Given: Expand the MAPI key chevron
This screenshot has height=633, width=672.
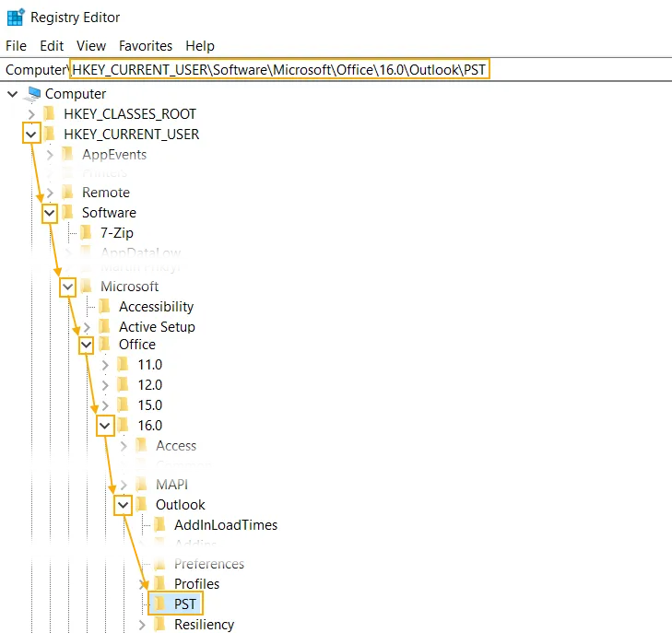Looking at the screenshot, I should point(124,485).
